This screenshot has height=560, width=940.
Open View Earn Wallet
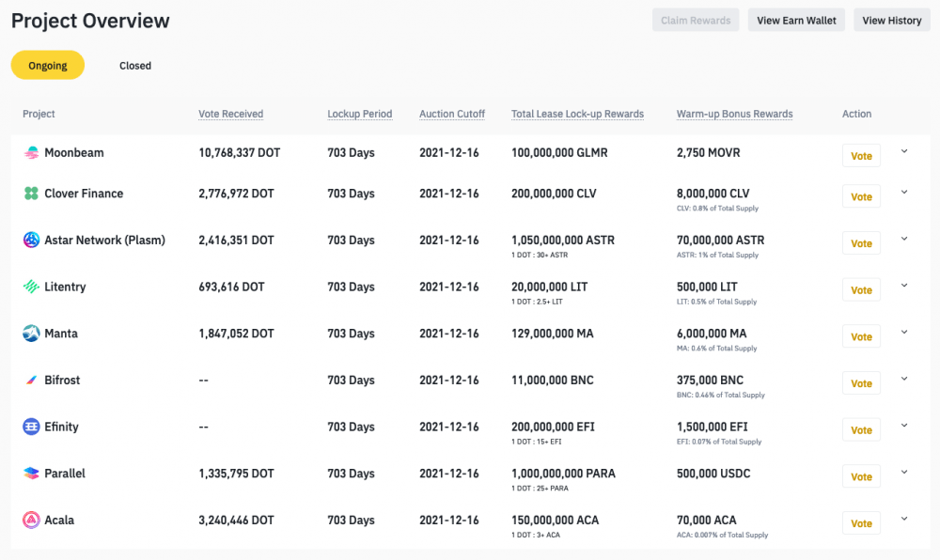[796, 21]
